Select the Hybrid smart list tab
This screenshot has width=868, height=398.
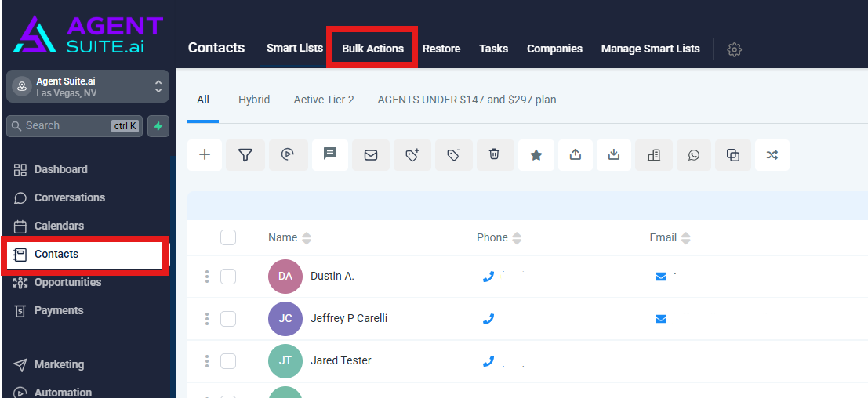(254, 100)
